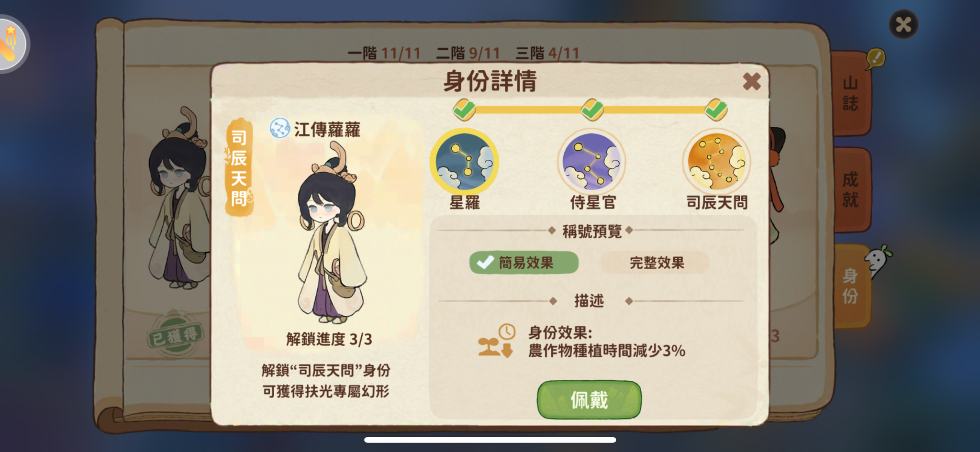This screenshot has height=452, width=980.
Task: Tap the shooting star icon at left edge
Action: pyautogui.click(x=11, y=44)
